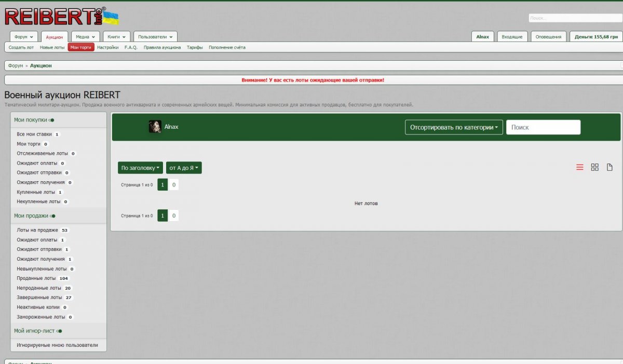
Task: Go to page 1 in top pagination
Action: [162, 185]
